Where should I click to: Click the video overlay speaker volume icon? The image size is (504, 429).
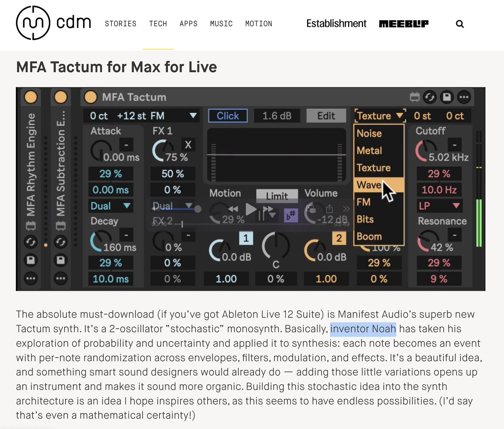(x=157, y=209)
